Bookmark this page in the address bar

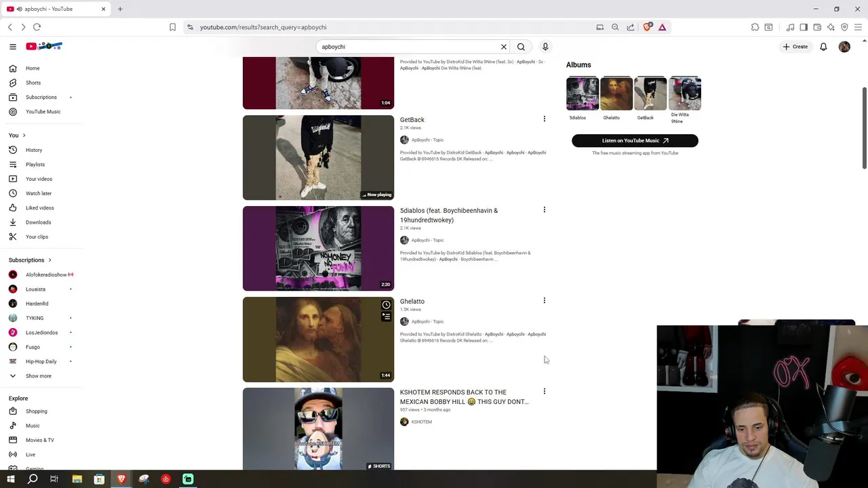[172, 27]
